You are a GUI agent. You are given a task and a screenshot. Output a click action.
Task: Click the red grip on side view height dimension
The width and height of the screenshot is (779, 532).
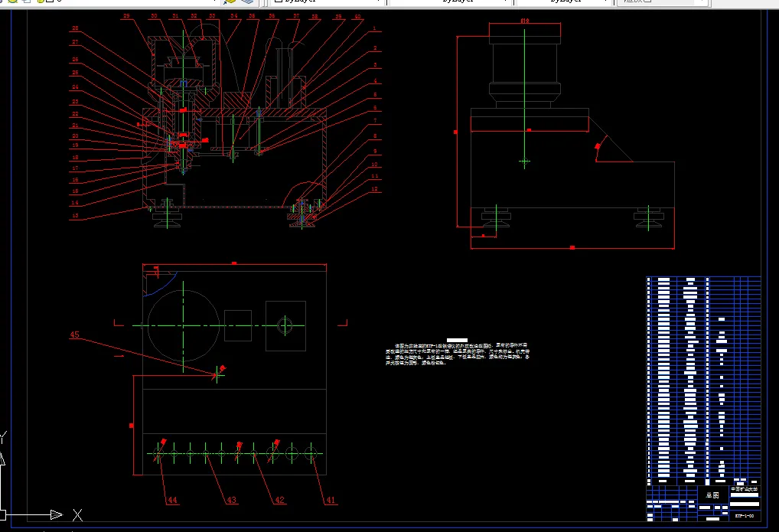pyautogui.click(x=455, y=132)
